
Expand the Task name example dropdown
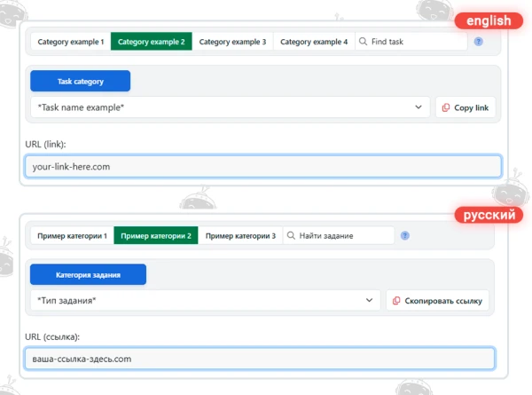click(x=230, y=107)
